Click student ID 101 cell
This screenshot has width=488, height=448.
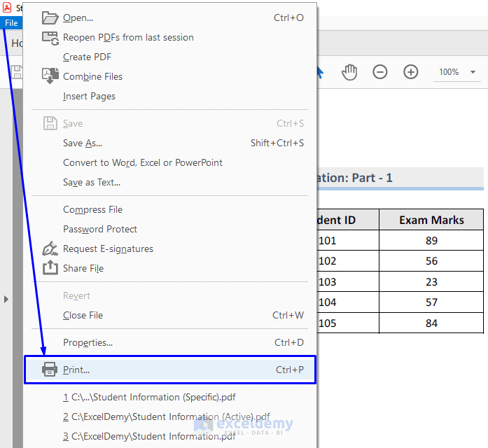click(348, 241)
